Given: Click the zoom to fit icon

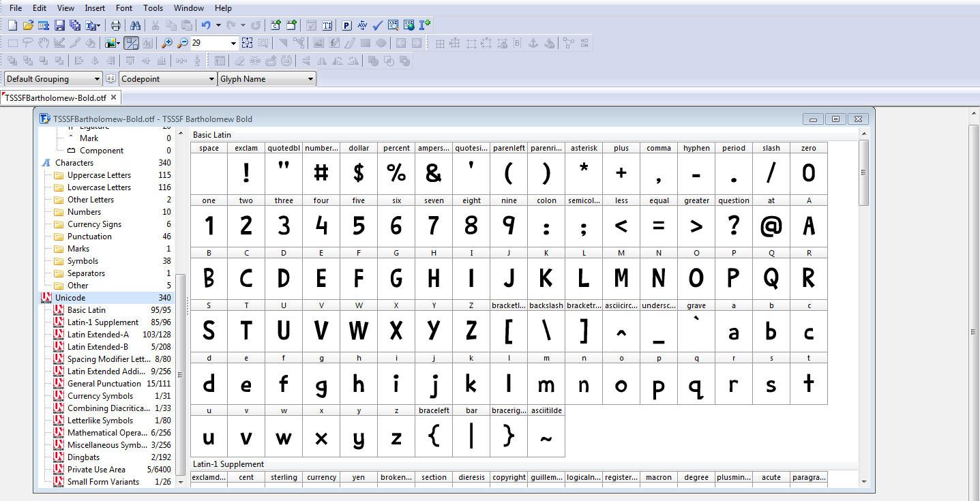Looking at the screenshot, I should (x=248, y=43).
